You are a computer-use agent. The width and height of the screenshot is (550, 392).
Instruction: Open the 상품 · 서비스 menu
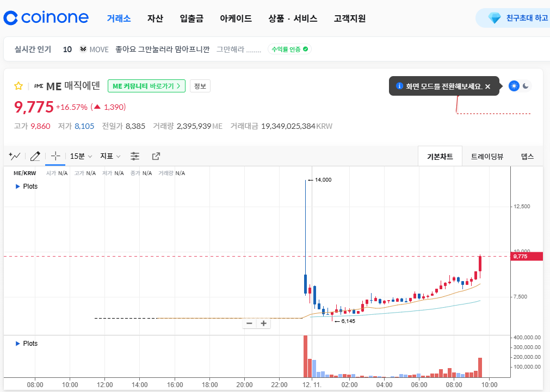293,18
